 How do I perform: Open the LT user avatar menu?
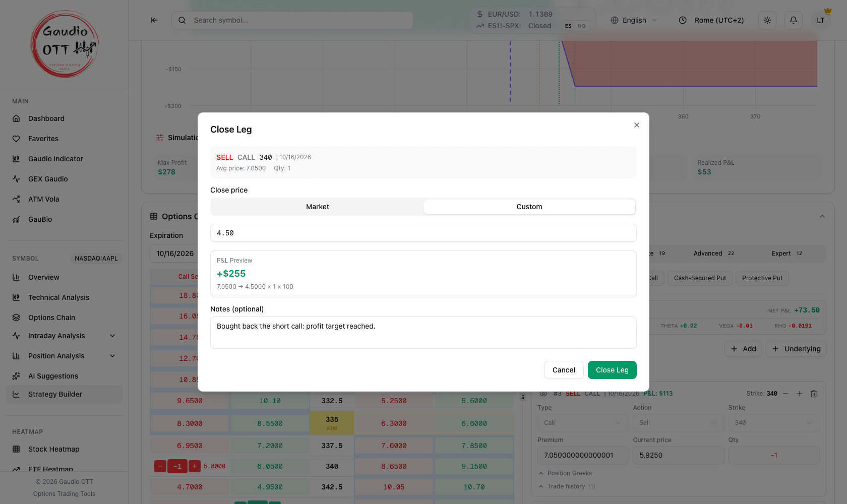(x=821, y=20)
